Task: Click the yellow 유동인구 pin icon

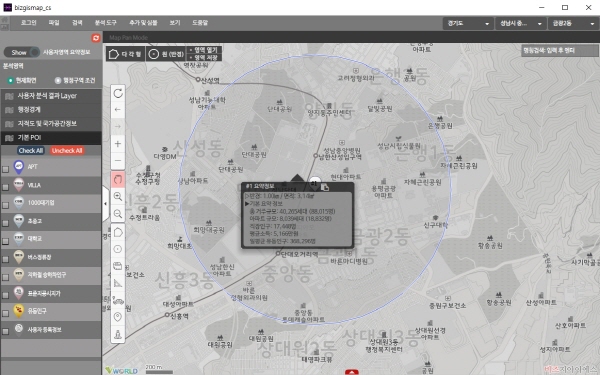Action: pos(19,311)
